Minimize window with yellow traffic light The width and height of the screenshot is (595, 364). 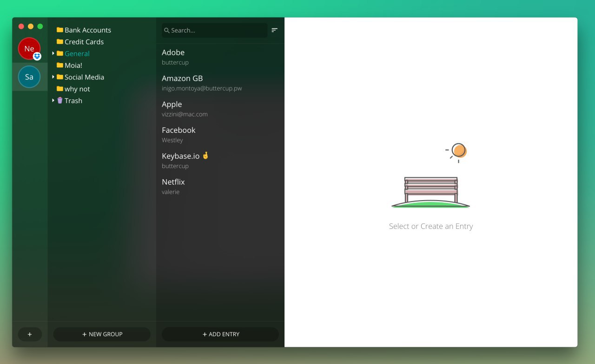(x=31, y=26)
